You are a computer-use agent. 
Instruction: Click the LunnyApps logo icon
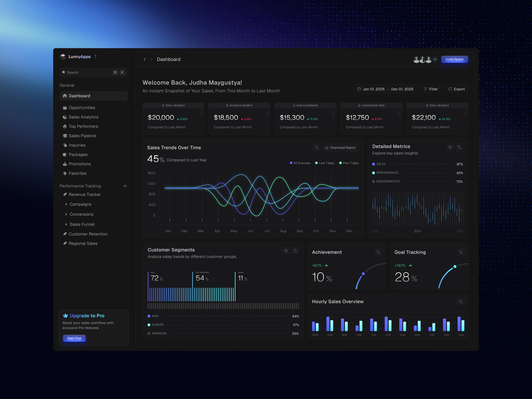tap(63, 57)
